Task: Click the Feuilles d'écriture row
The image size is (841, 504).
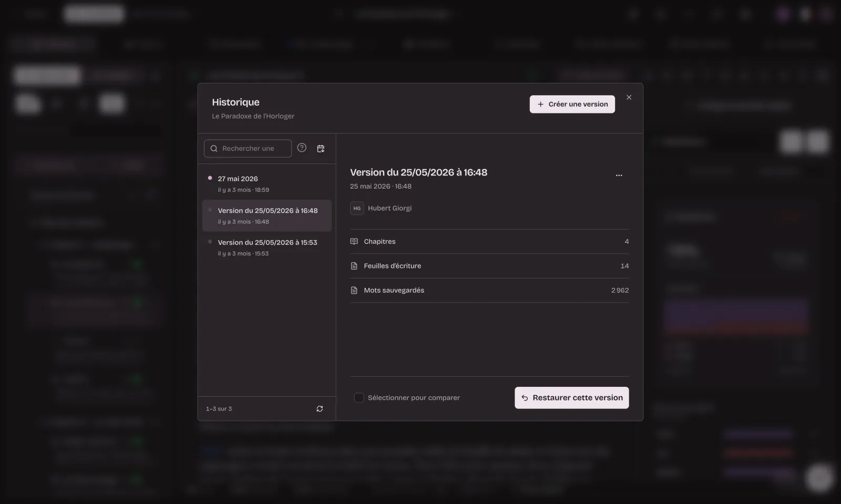Action: (489, 266)
